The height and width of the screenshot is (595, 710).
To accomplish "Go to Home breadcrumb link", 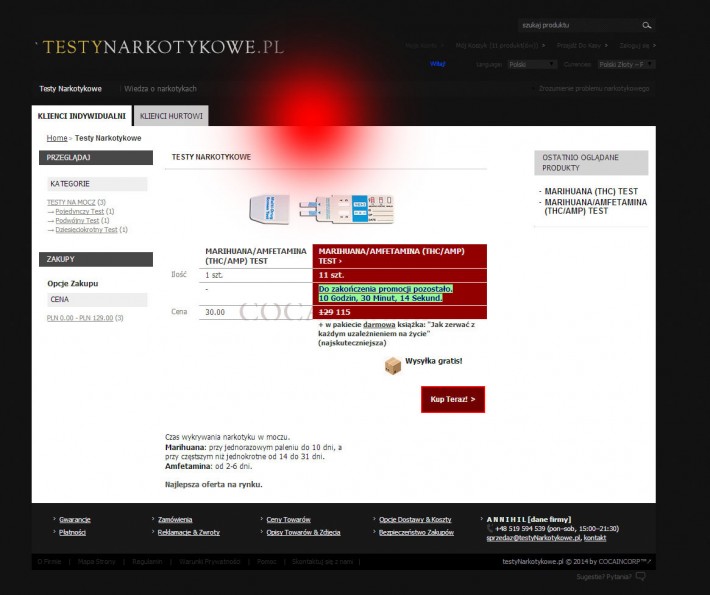I will point(57,138).
